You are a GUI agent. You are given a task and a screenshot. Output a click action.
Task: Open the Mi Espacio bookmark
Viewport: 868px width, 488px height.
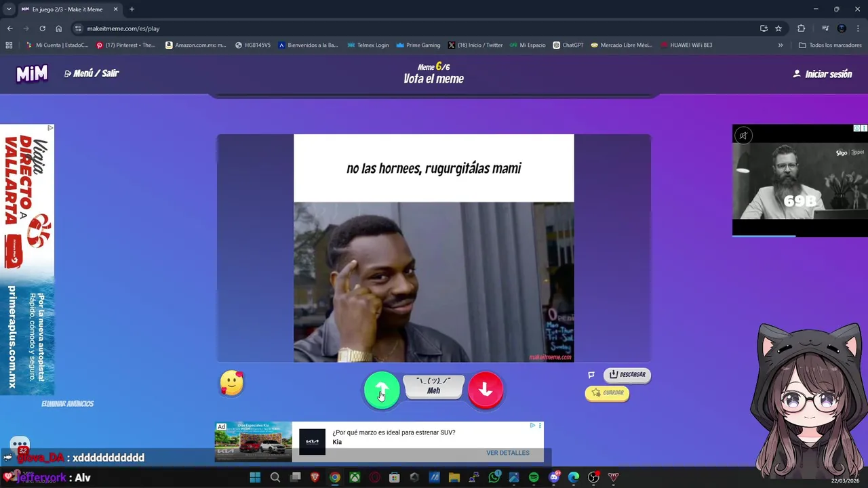pos(528,45)
